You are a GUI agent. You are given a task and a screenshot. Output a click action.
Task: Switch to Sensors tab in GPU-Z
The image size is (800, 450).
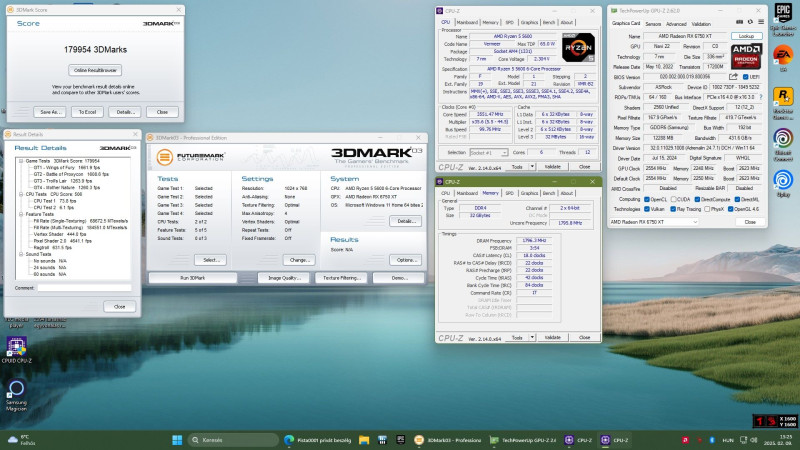(x=653, y=24)
